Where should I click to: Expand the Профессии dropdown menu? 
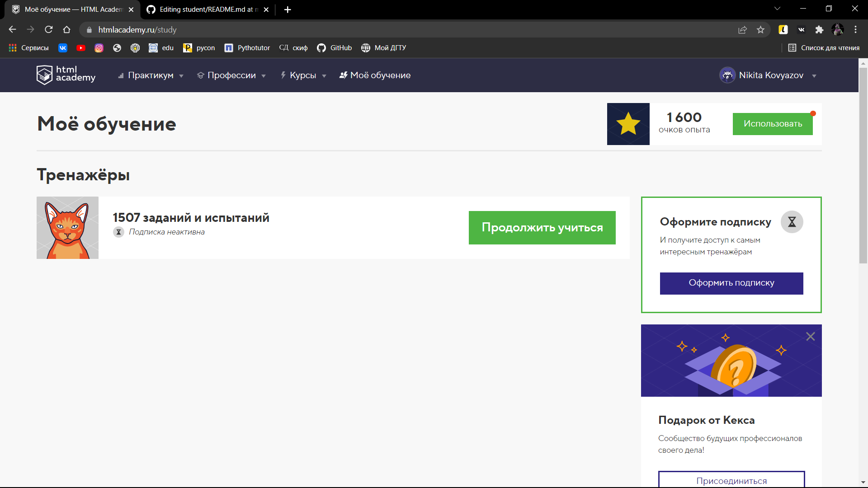coord(231,75)
